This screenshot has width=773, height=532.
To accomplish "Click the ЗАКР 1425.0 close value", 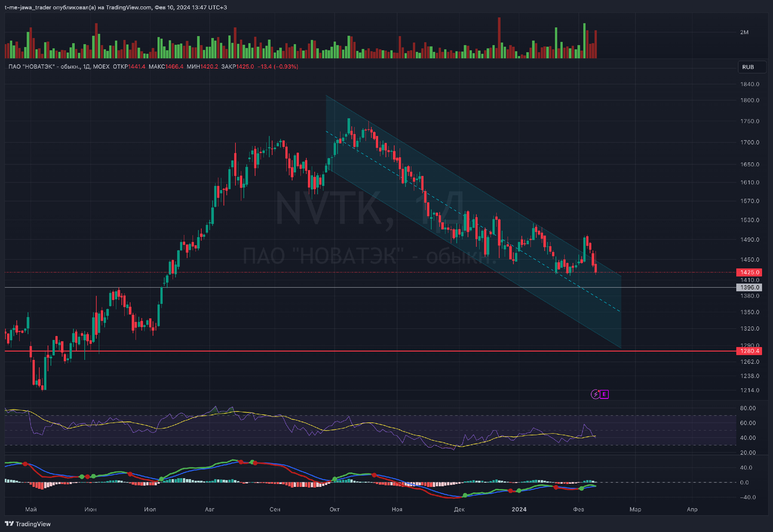I will [x=237, y=66].
